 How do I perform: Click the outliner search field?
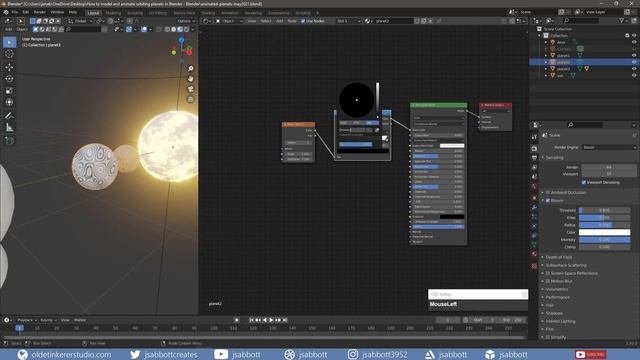point(582,20)
